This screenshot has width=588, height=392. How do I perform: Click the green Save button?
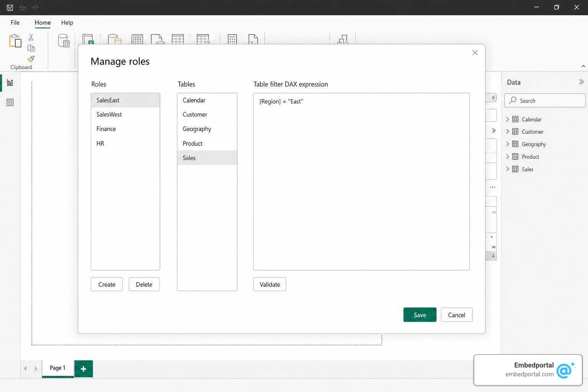click(420, 315)
